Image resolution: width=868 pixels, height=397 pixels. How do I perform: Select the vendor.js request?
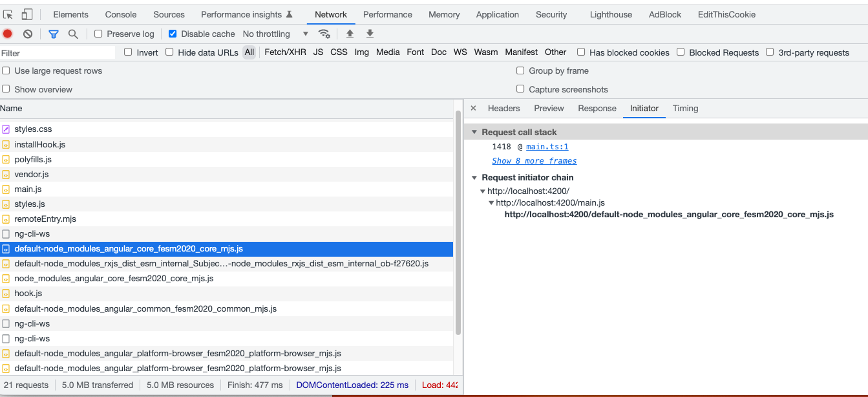[x=227, y=175]
